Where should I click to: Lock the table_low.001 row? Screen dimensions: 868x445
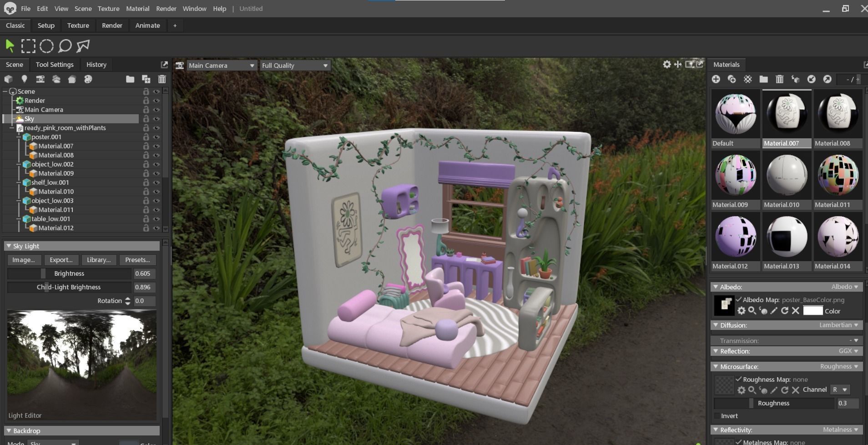146,219
